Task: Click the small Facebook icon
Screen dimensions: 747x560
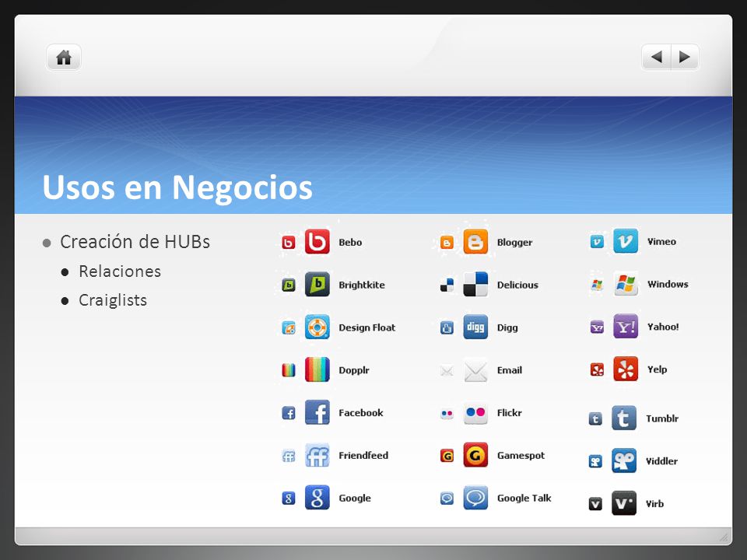Action: coord(288,413)
